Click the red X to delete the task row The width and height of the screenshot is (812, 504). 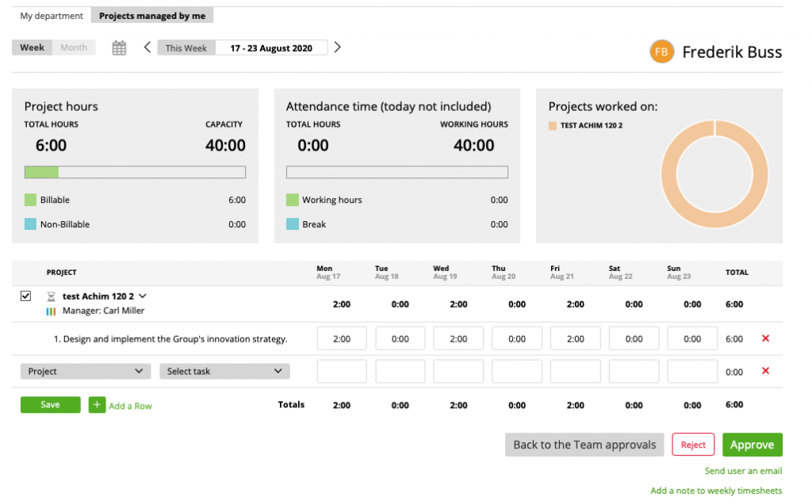pos(765,338)
